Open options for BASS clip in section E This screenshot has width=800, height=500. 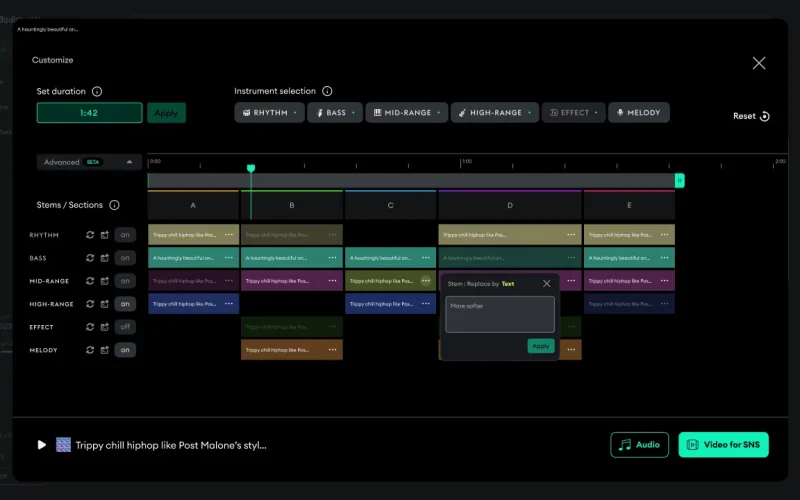(x=664, y=258)
